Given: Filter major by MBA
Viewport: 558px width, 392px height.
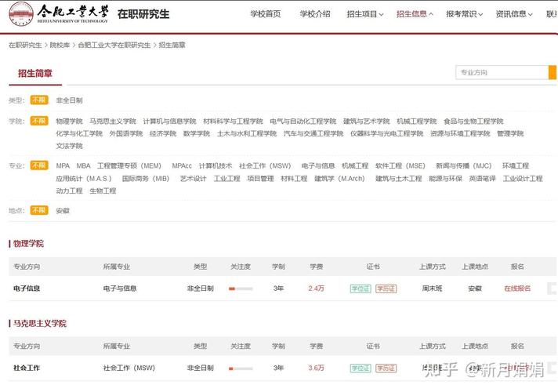Looking at the screenshot, I should tap(84, 166).
